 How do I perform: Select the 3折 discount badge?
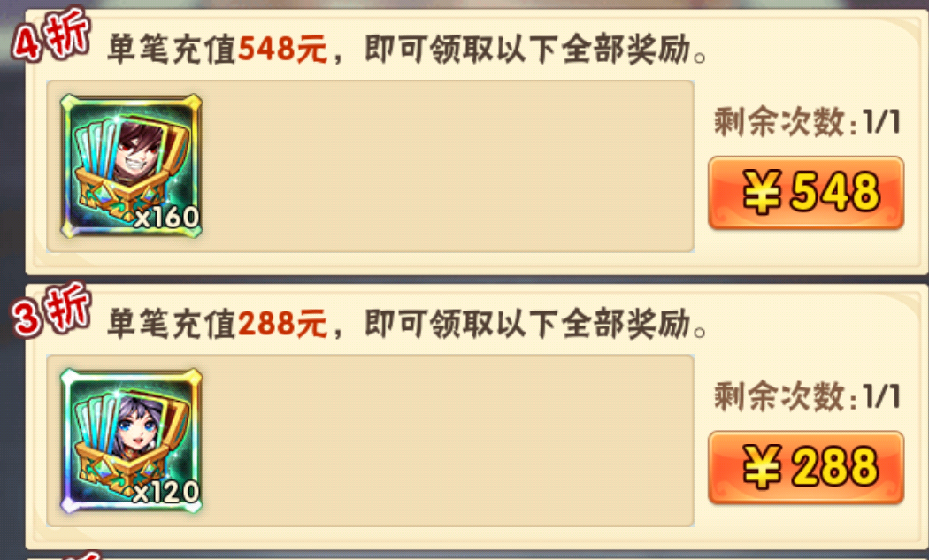point(51,311)
